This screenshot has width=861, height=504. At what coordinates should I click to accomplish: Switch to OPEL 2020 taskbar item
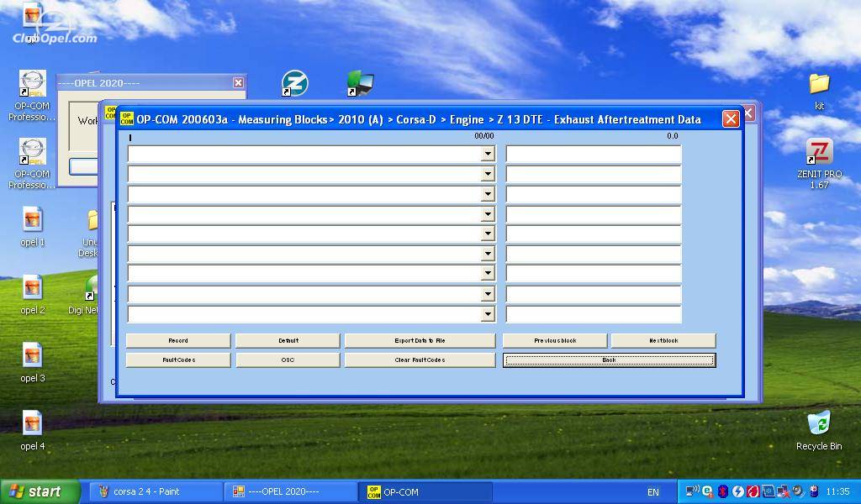tap(290, 491)
